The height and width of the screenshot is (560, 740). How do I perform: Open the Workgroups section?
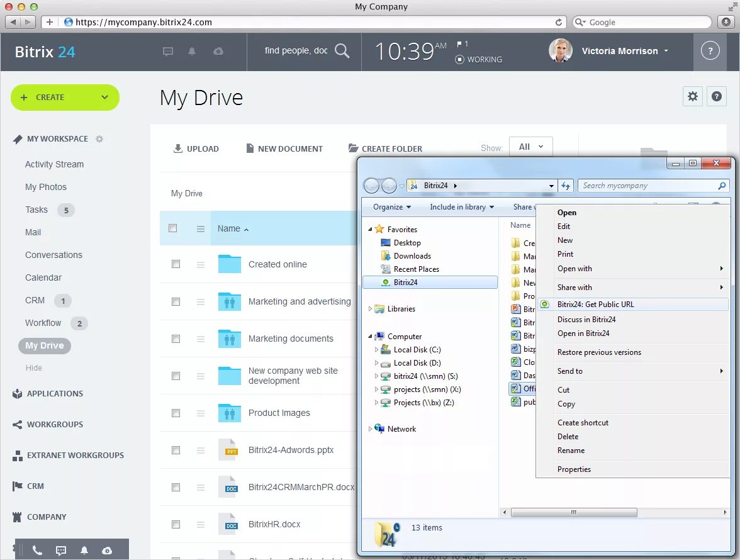(x=55, y=424)
